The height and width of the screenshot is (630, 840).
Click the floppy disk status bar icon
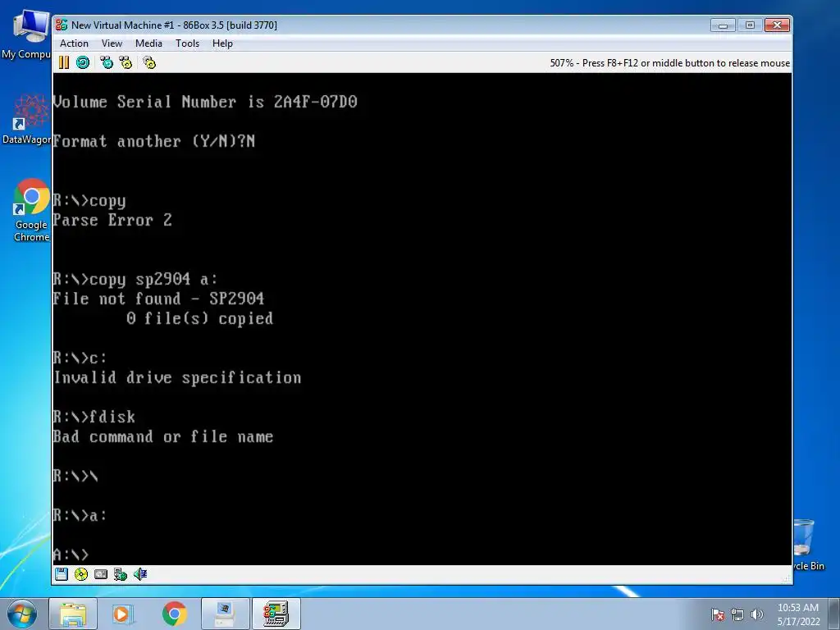61,574
